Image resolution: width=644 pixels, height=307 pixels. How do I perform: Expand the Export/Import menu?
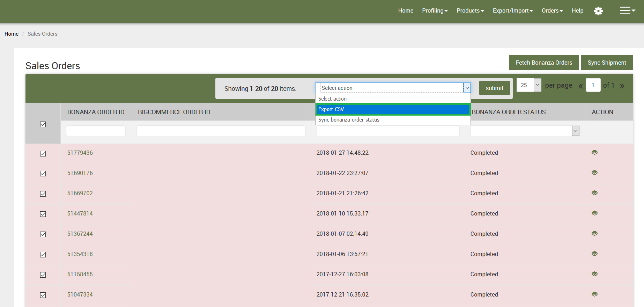coord(513,11)
